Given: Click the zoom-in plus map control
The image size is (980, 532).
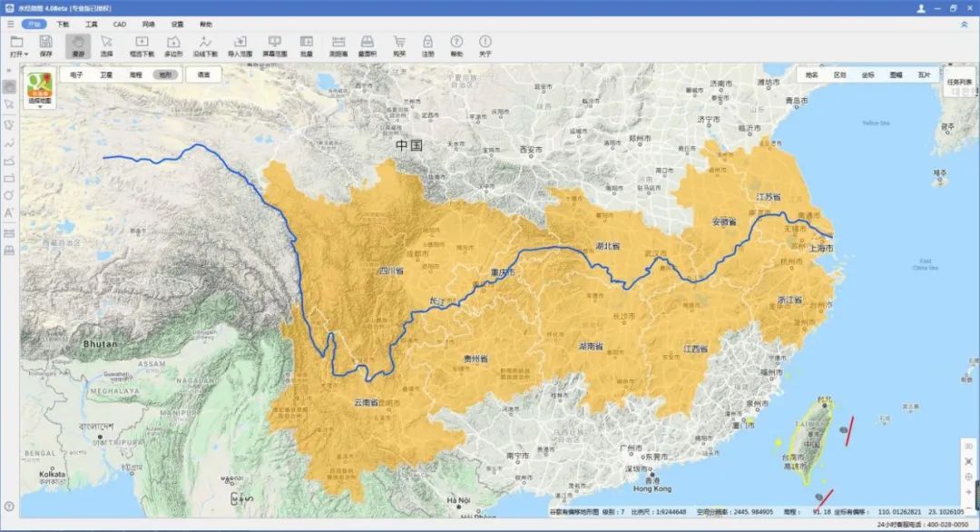Looking at the screenshot, I should pos(969,491).
